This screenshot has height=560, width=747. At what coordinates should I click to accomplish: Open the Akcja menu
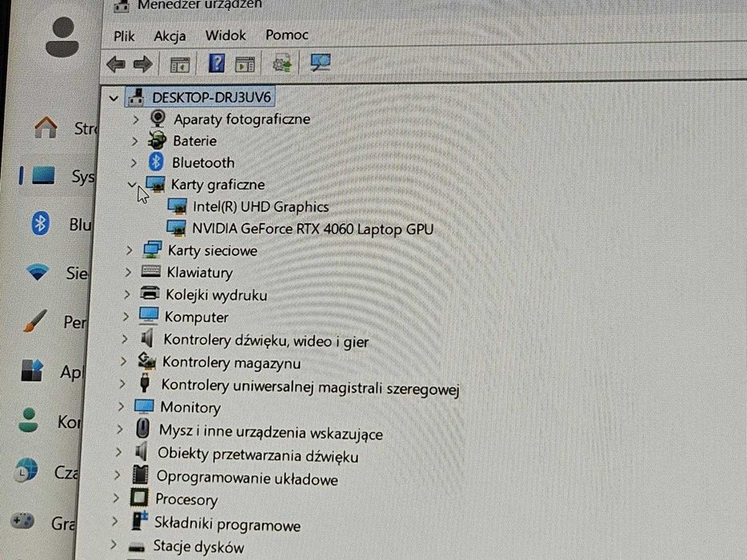pyautogui.click(x=170, y=36)
